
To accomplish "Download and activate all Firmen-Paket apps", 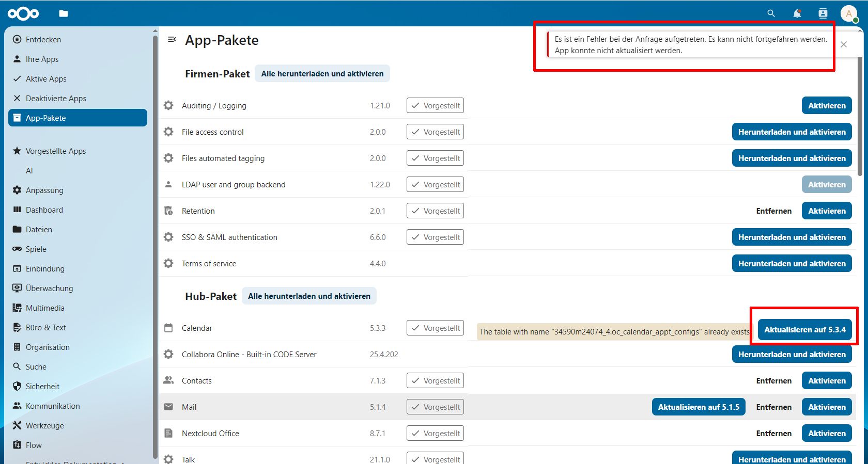I will tap(322, 73).
